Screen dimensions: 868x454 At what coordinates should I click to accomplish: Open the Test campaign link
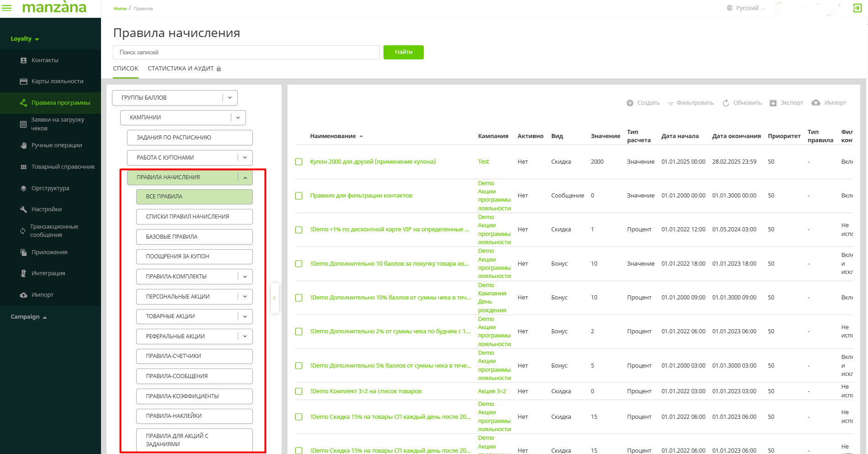click(x=483, y=162)
